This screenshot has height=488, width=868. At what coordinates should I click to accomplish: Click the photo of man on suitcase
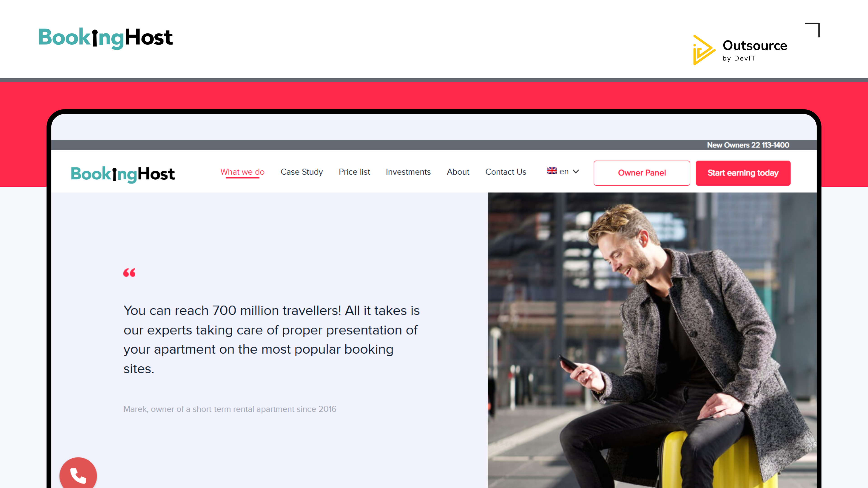652,340
